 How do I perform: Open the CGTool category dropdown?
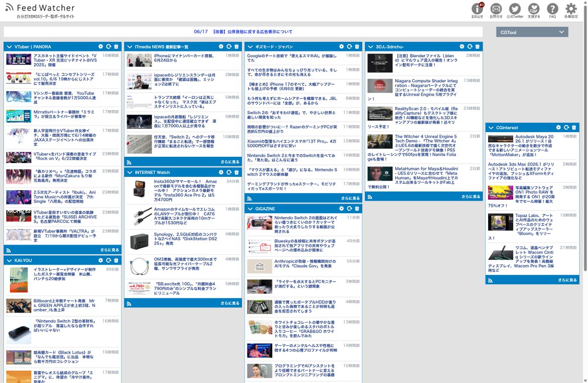click(x=532, y=32)
